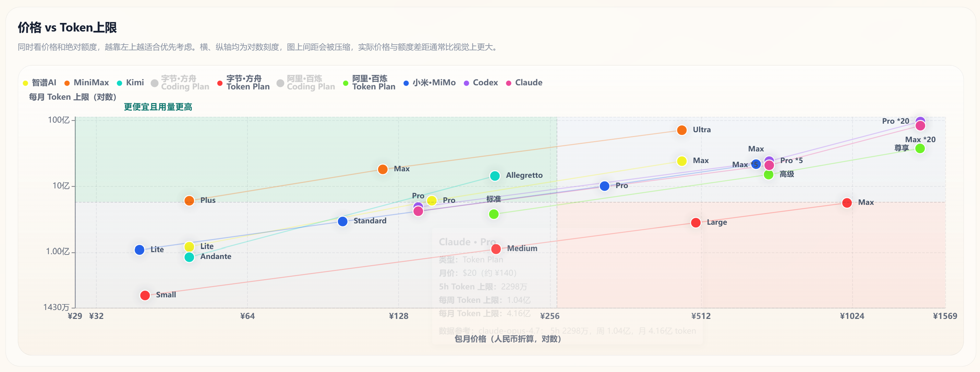Viewport: 980px width, 372px height.
Task: Click the y-axis title 每月 Token 上限（对数）
Action: click(73, 97)
